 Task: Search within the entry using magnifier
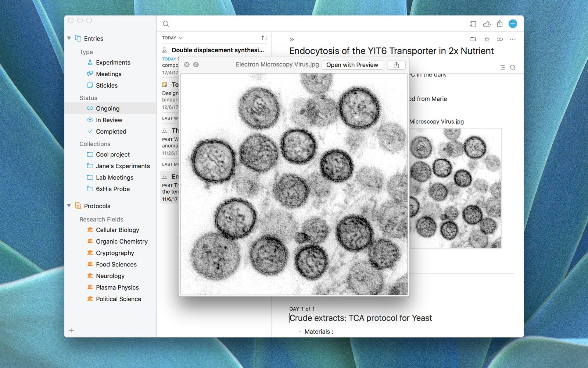tap(513, 67)
